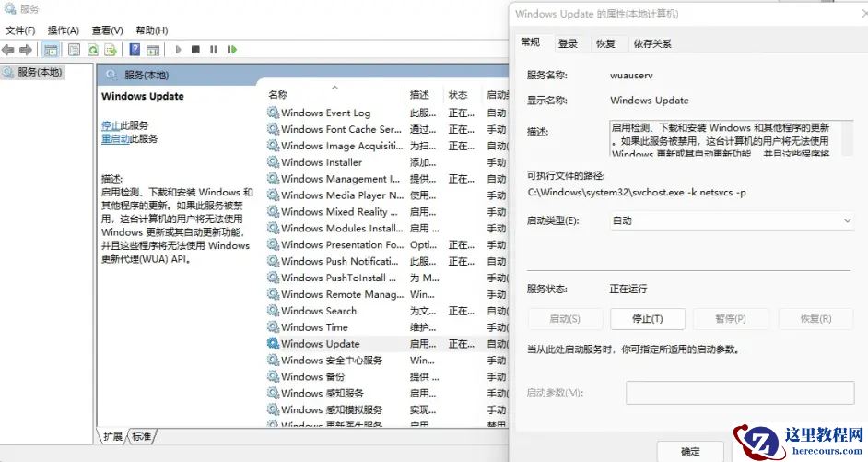Switch to the 标准 view tab

click(142, 436)
